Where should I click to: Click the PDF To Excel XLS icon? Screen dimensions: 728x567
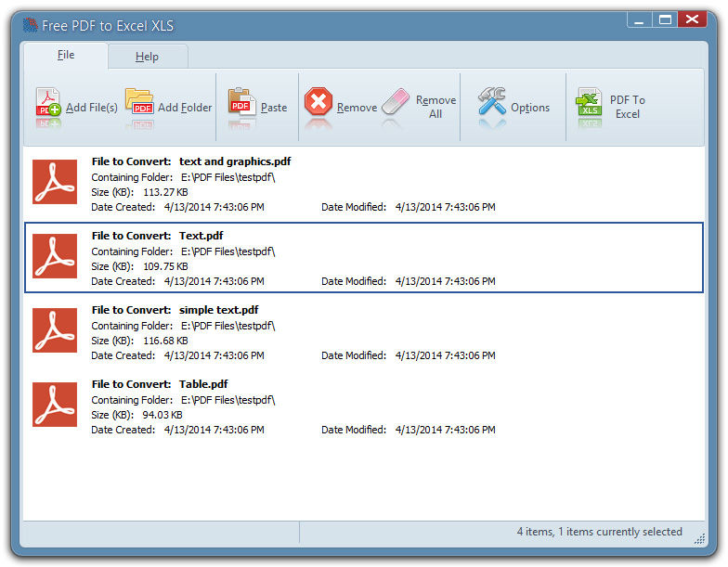tap(589, 102)
